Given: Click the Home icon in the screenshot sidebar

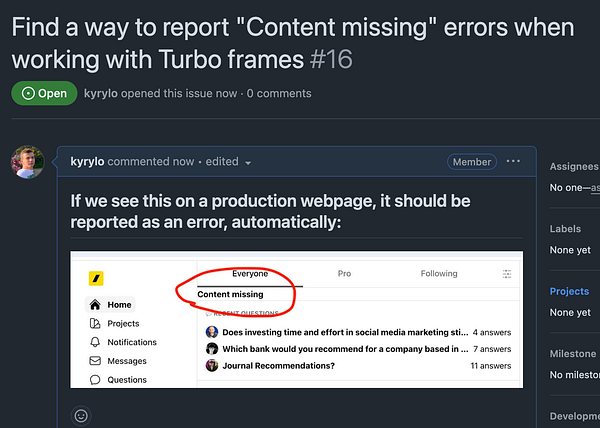Looking at the screenshot, I should point(95,305).
